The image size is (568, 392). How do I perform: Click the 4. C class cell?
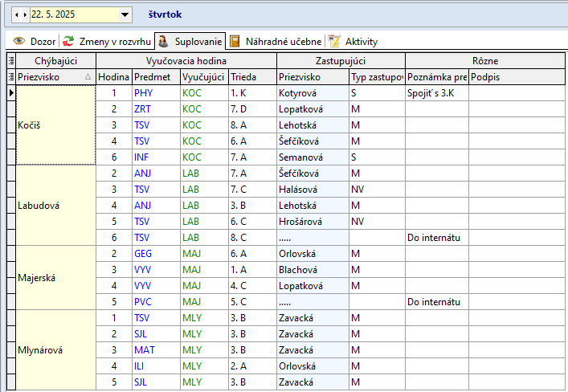click(x=252, y=286)
